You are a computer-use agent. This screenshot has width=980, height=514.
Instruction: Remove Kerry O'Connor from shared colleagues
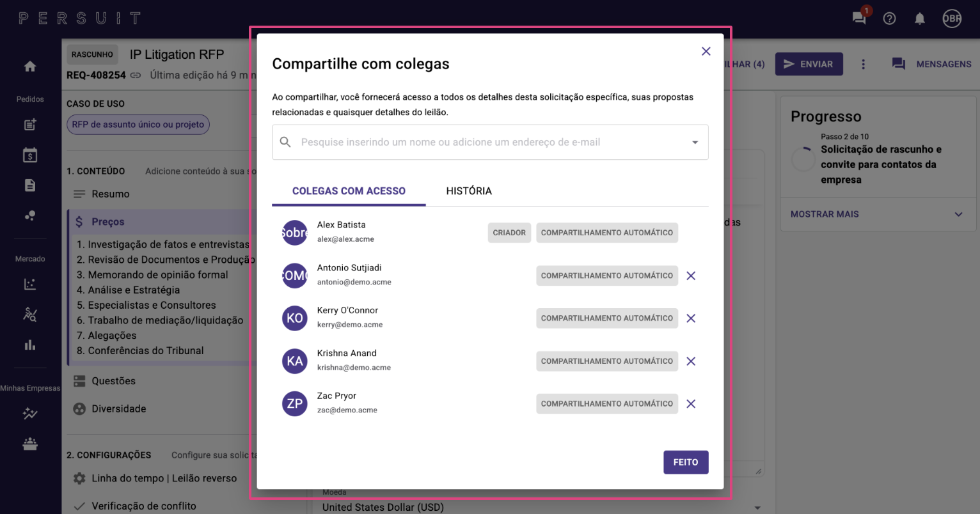tap(691, 318)
